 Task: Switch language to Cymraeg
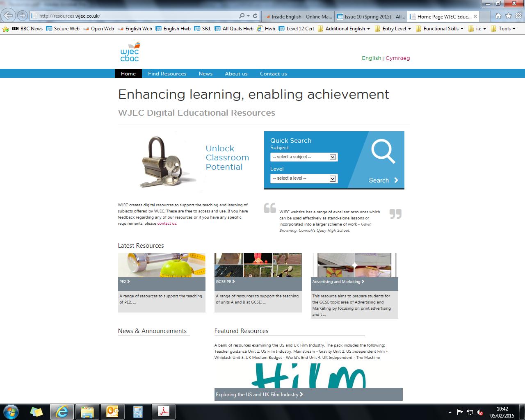click(398, 58)
